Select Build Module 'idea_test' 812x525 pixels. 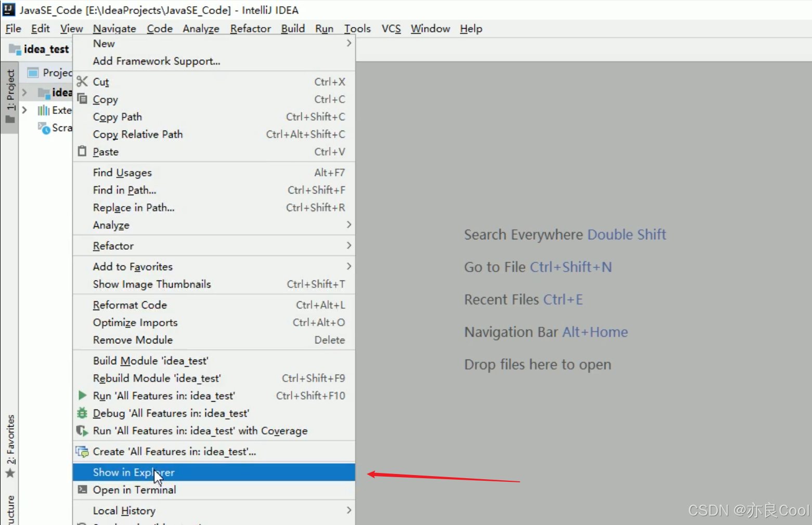point(214,361)
